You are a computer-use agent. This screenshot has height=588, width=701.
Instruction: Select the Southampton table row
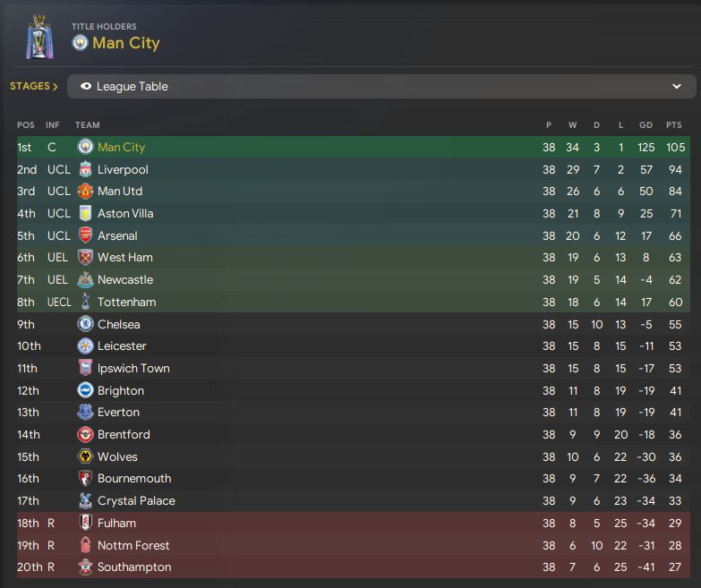click(358, 567)
